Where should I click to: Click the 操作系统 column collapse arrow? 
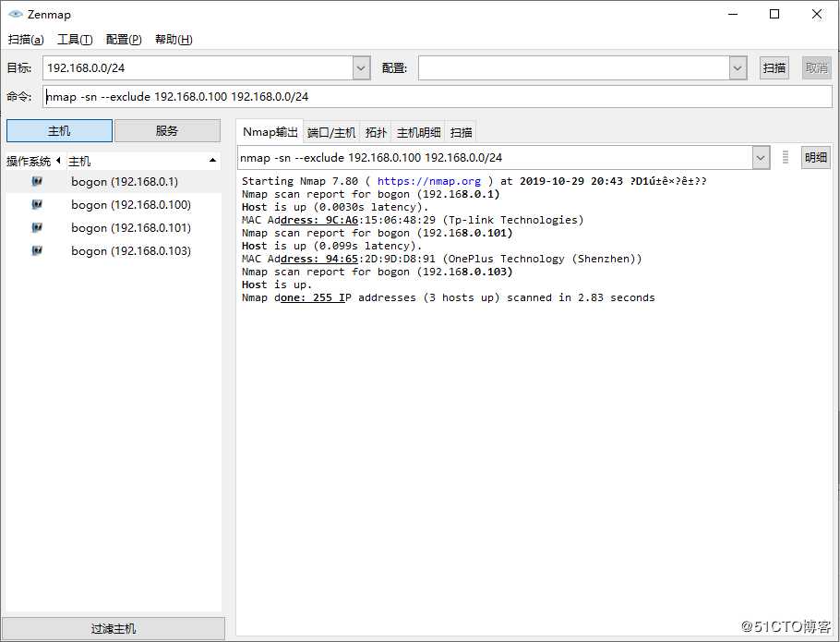(58, 160)
